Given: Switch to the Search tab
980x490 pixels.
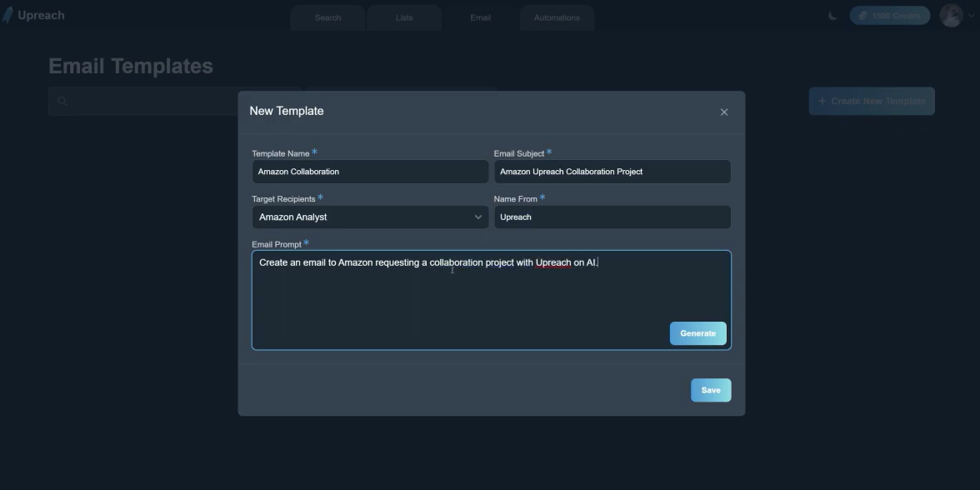Looking at the screenshot, I should 327,17.
